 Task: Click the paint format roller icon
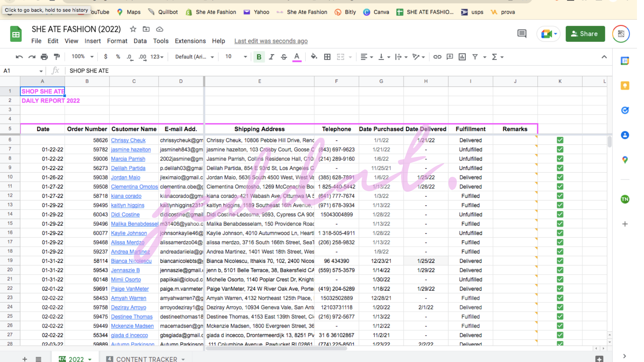pyautogui.click(x=57, y=57)
